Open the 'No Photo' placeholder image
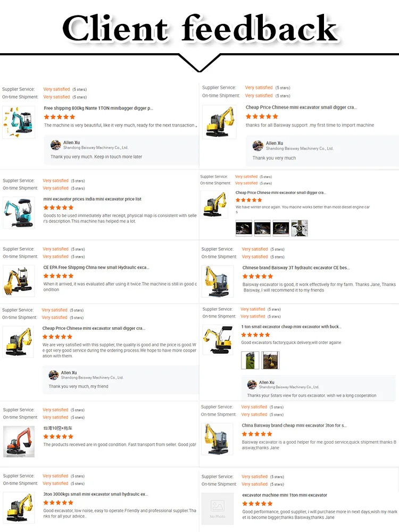This screenshot has width=399, height=532. pyautogui.click(x=218, y=509)
